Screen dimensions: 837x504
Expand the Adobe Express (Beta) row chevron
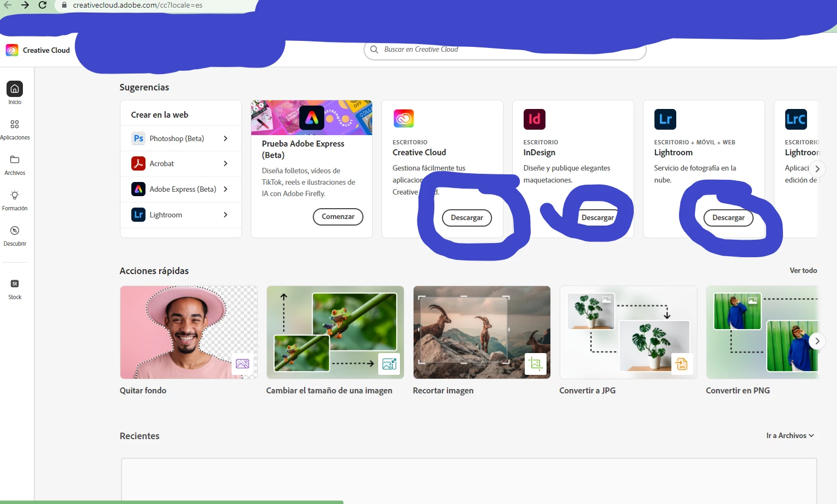pos(226,189)
